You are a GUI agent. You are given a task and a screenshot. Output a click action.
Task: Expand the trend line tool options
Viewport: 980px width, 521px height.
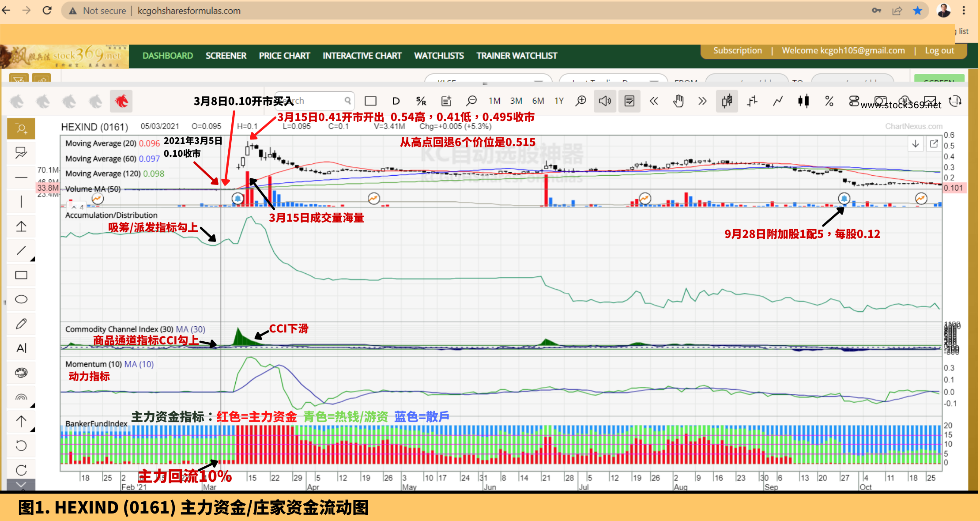pos(33,259)
